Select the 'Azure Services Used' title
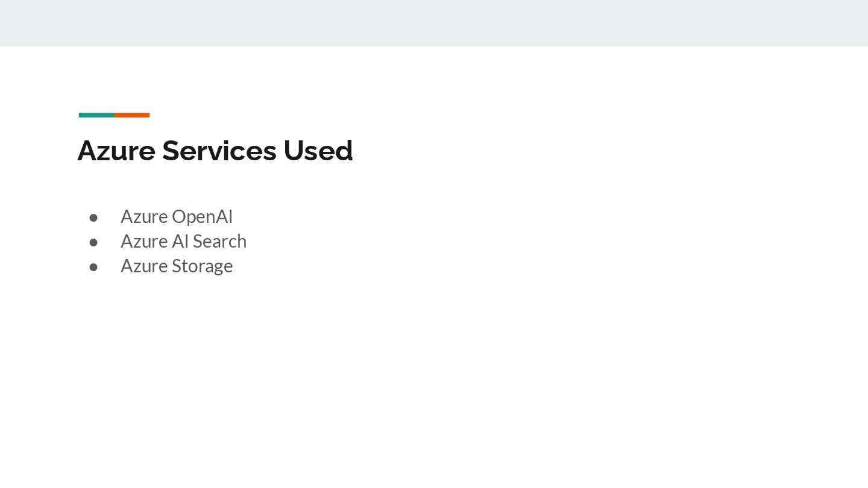This screenshot has height=488, width=868. 215,151
